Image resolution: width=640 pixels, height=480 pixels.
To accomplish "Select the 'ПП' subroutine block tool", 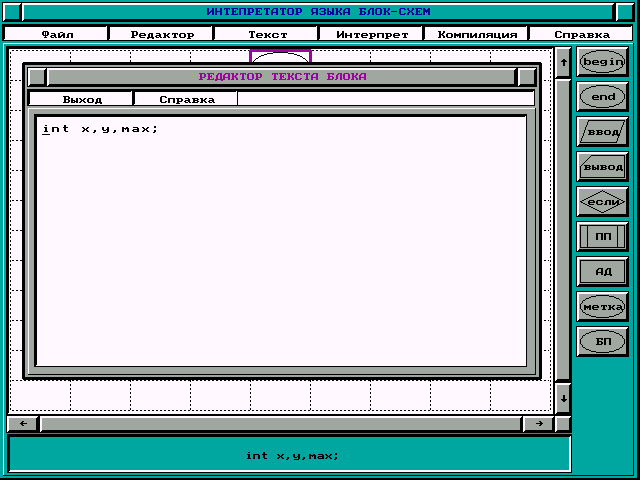I will (x=603, y=237).
